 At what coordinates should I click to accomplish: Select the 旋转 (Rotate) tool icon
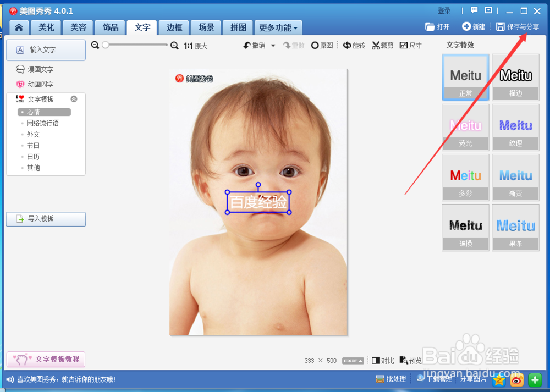pyautogui.click(x=354, y=45)
